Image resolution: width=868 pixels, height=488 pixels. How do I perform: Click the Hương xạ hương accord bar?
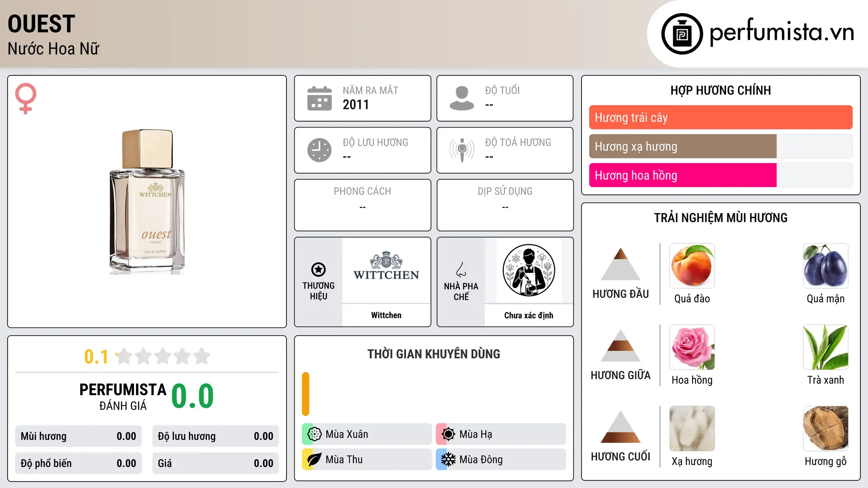(721, 146)
